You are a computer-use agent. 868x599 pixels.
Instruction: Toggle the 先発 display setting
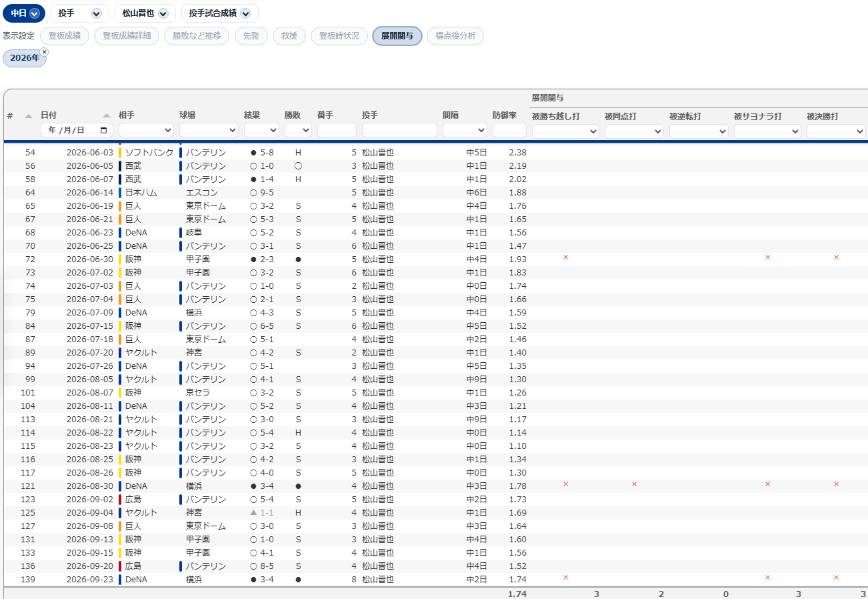[251, 36]
